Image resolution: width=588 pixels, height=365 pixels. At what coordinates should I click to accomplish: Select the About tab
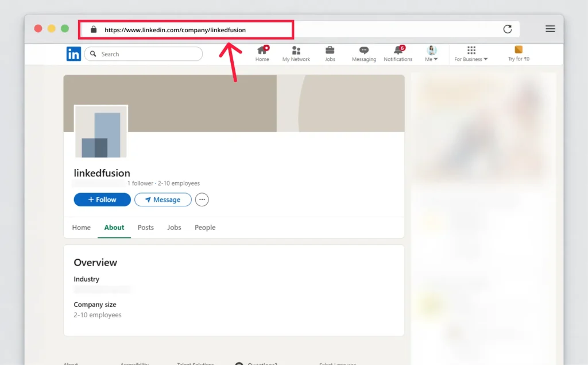tap(114, 228)
